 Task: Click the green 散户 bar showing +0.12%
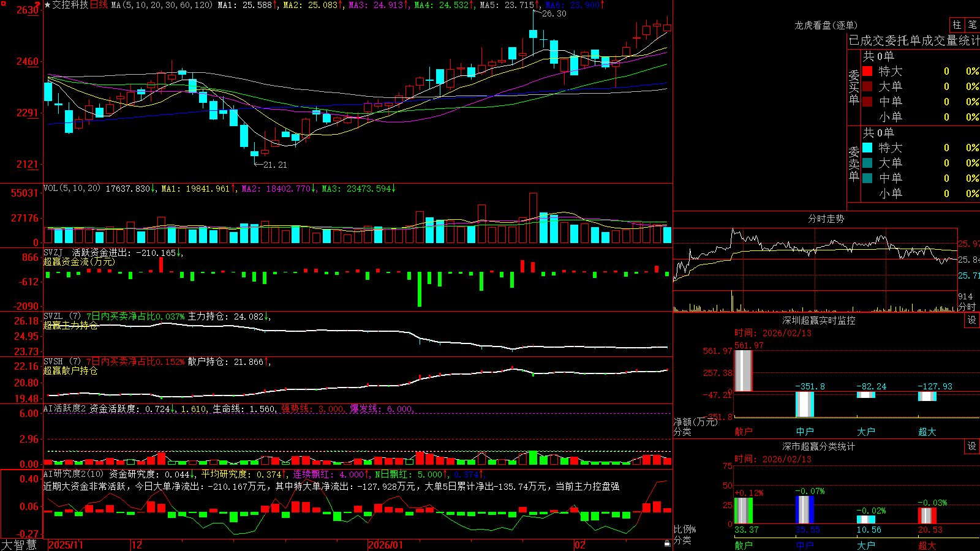click(x=744, y=511)
